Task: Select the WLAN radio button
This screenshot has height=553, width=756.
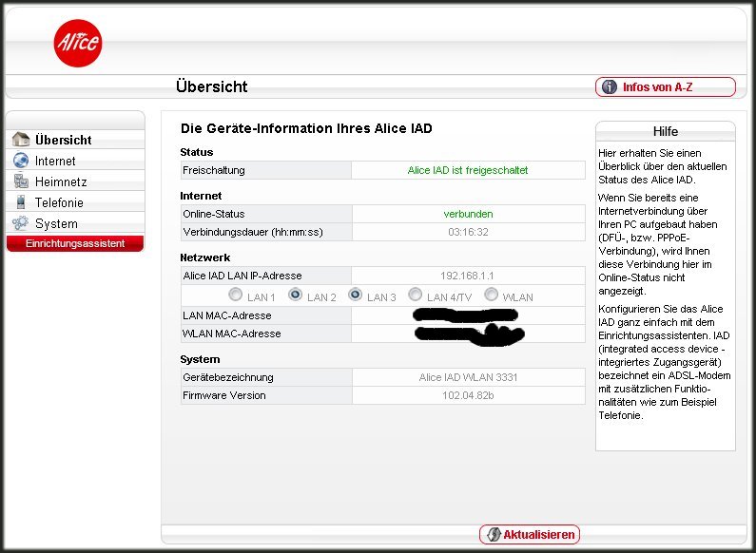Action: pyautogui.click(x=492, y=296)
